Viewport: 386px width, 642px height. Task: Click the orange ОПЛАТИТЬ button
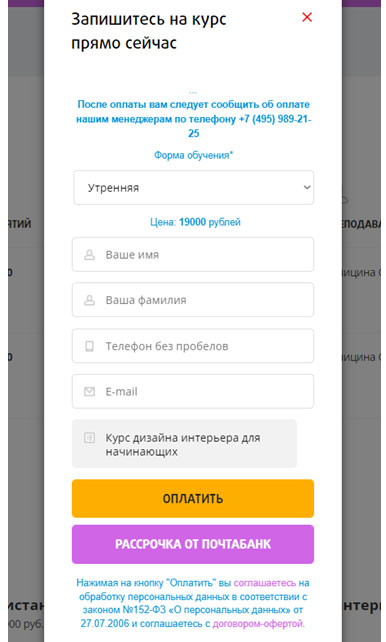(193, 498)
